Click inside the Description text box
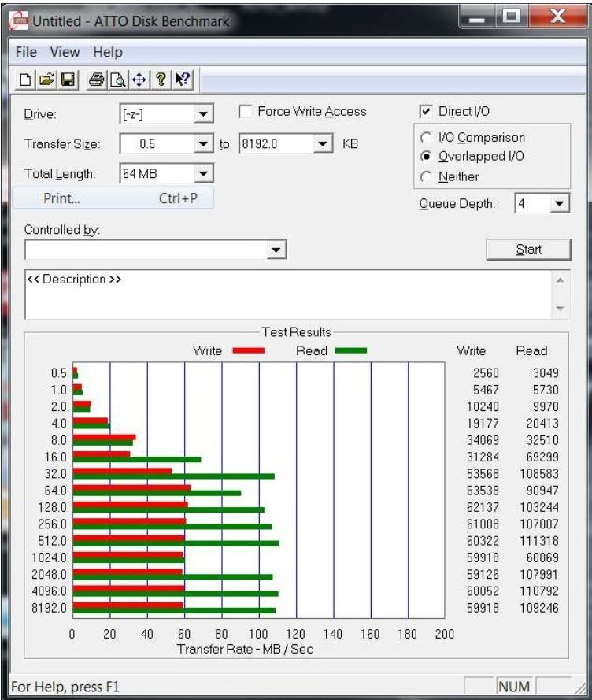 [288, 294]
